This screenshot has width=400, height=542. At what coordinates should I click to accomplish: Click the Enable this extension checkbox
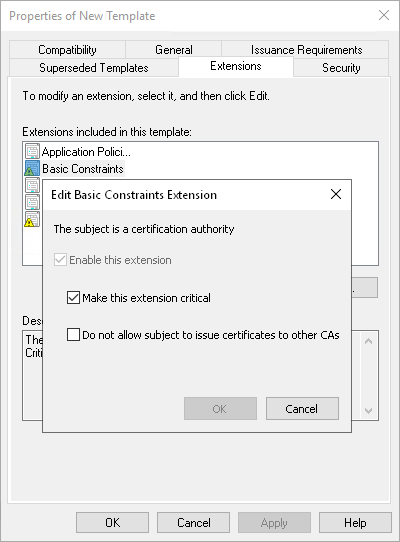(x=60, y=260)
